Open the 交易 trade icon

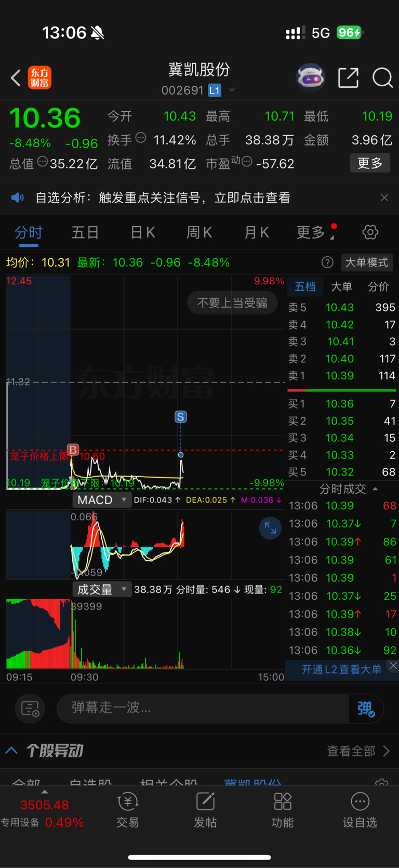pyautogui.click(x=128, y=810)
